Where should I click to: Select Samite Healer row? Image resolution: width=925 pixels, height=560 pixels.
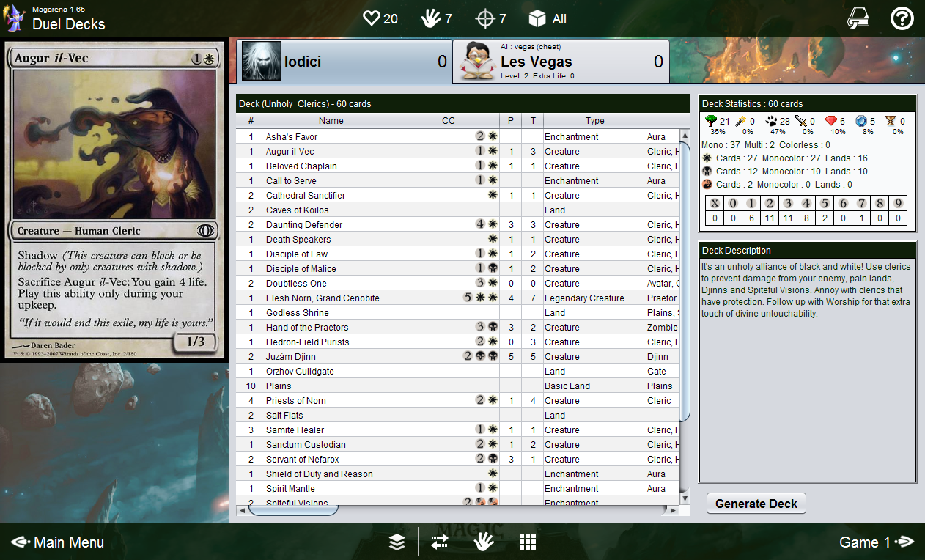click(x=458, y=430)
